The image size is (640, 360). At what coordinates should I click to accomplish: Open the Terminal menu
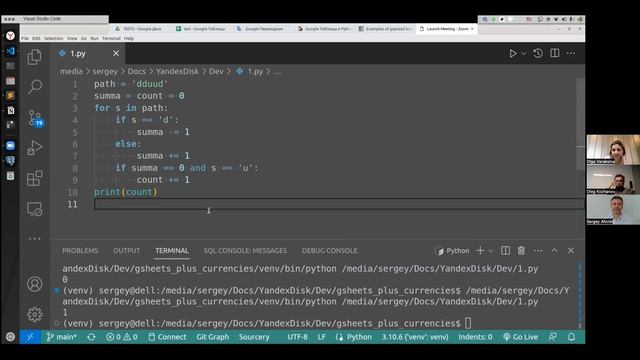(x=111, y=38)
